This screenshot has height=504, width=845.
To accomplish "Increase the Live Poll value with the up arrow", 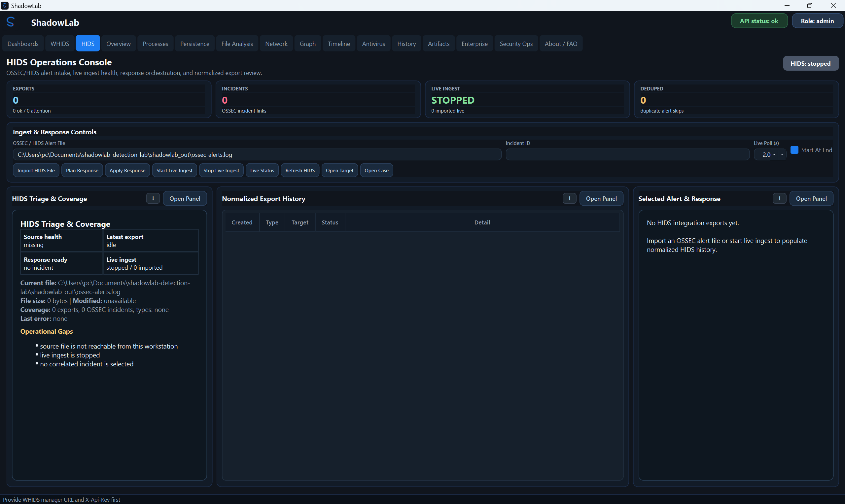I will tap(774, 154).
